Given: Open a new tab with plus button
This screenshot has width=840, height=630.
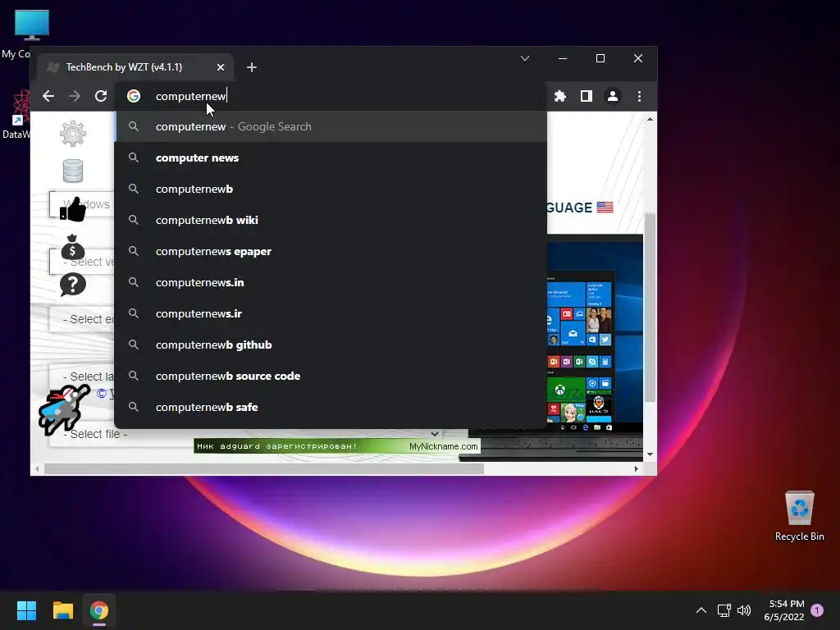Looking at the screenshot, I should click(x=252, y=67).
